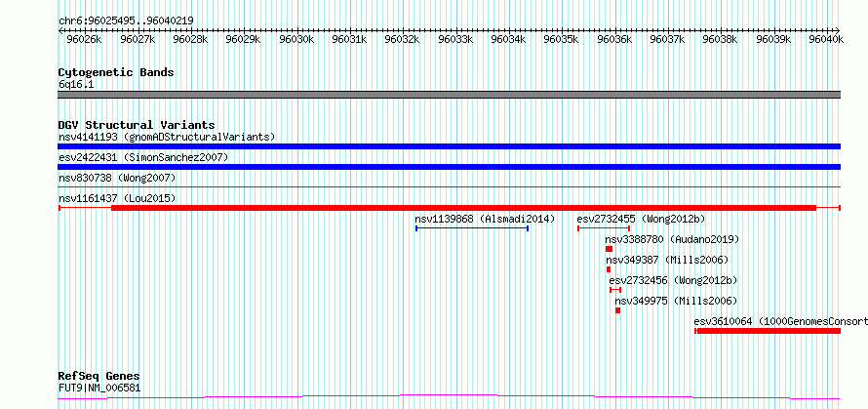Click the chr6:96025495..96040219 region label
The width and height of the screenshot is (868, 409).
point(126,21)
